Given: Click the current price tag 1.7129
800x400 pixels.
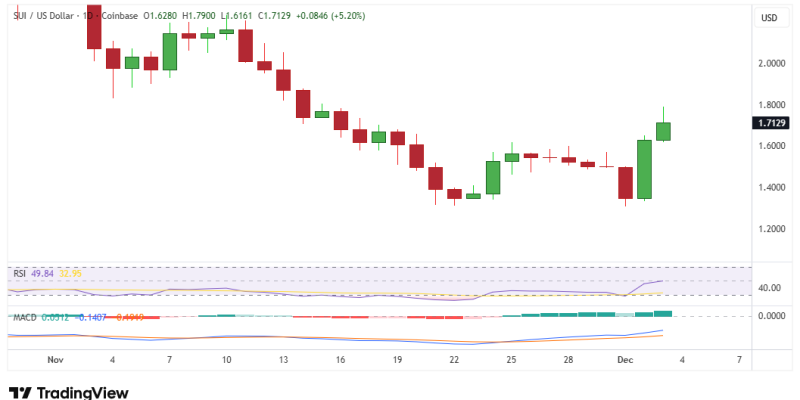Looking at the screenshot, I should tap(768, 123).
